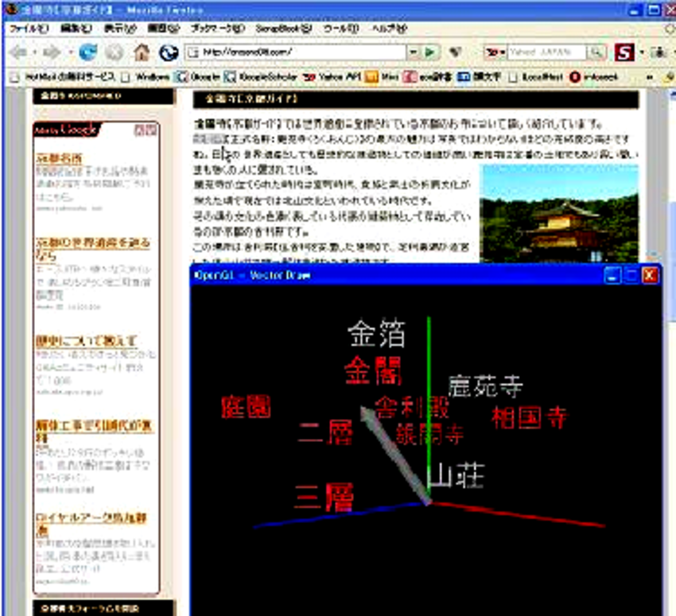Open the Yahoo API bookmark

[x=331, y=77]
